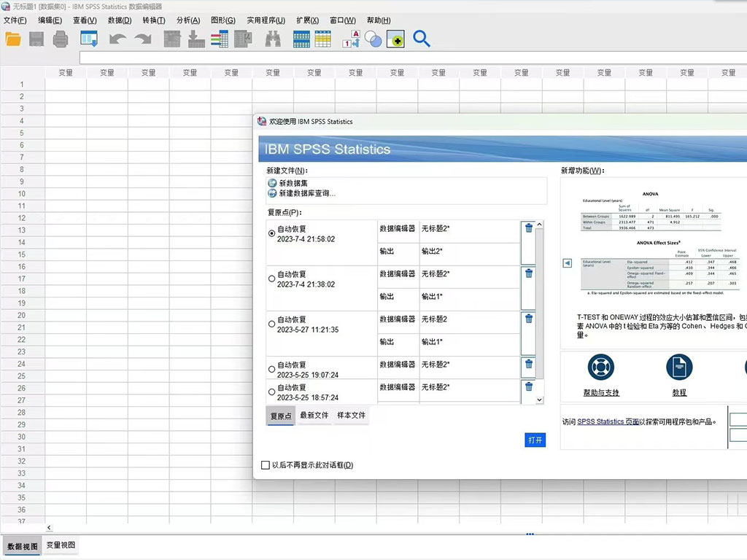Delete the 2023-7-4 21:58:02 restore point
This screenshot has height=560, width=747.
[529, 228]
